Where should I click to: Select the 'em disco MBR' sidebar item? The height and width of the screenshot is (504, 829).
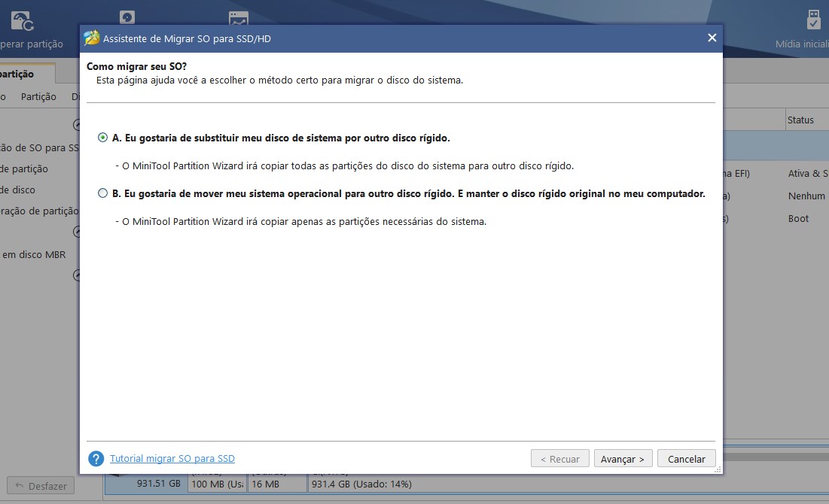[34, 255]
